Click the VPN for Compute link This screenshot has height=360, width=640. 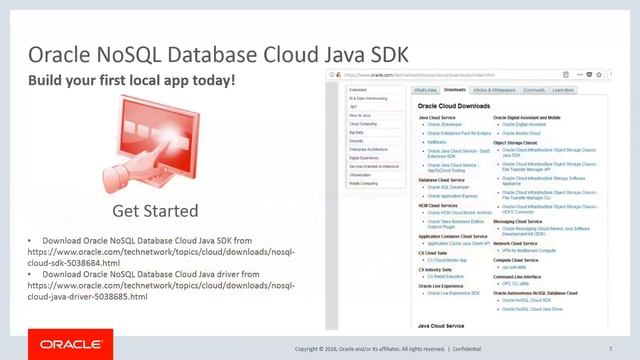coord(529,251)
